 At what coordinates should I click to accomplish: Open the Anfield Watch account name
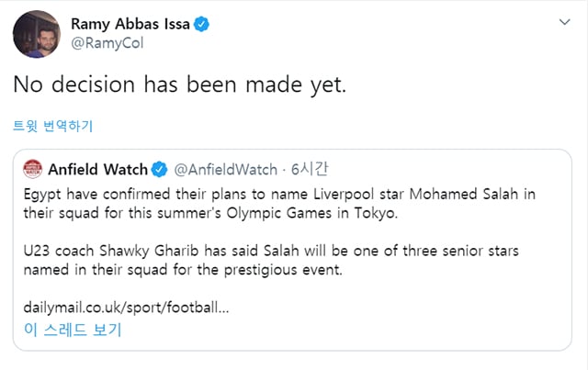pos(98,170)
